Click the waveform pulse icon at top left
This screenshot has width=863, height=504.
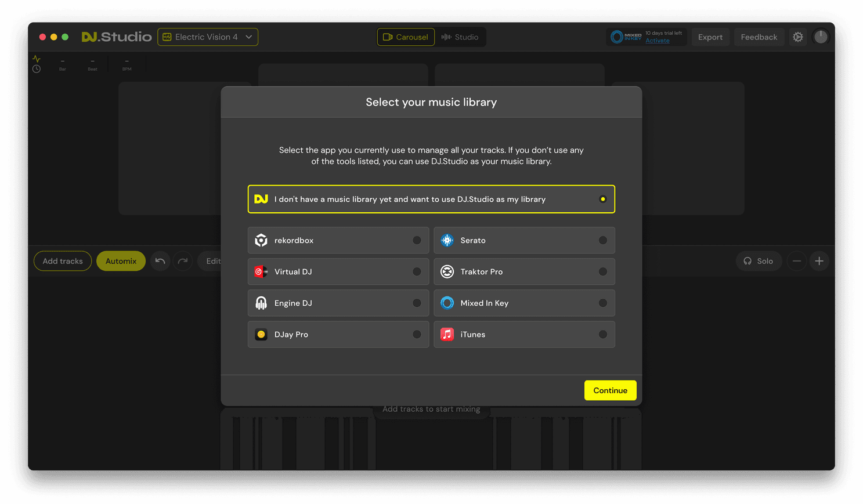click(37, 59)
